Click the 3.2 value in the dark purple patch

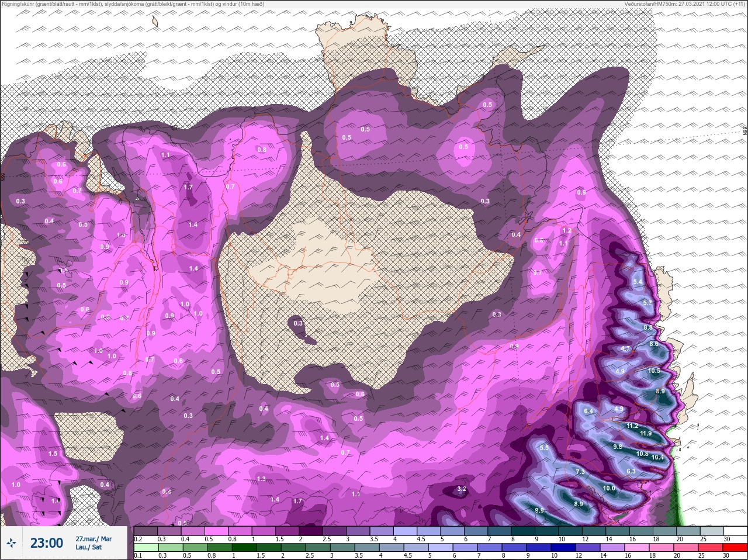tap(462, 489)
